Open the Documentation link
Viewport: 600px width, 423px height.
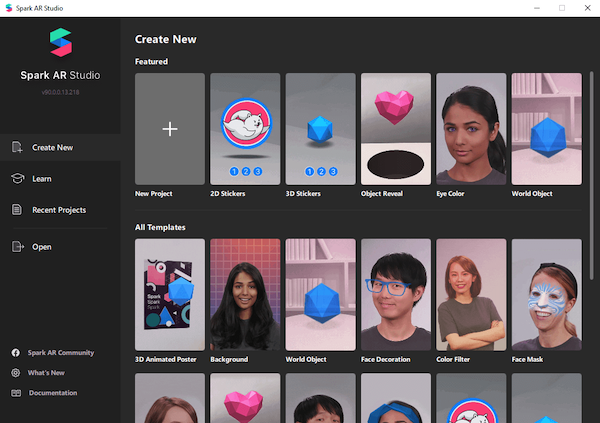tap(53, 393)
